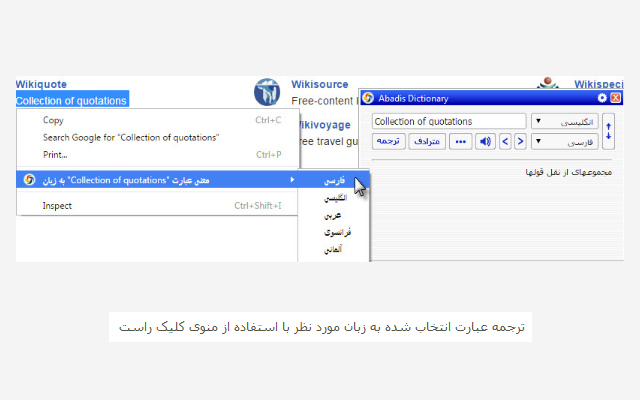Click the Wikispecies logo
Screen dimensions: 640x400
[x=548, y=83]
